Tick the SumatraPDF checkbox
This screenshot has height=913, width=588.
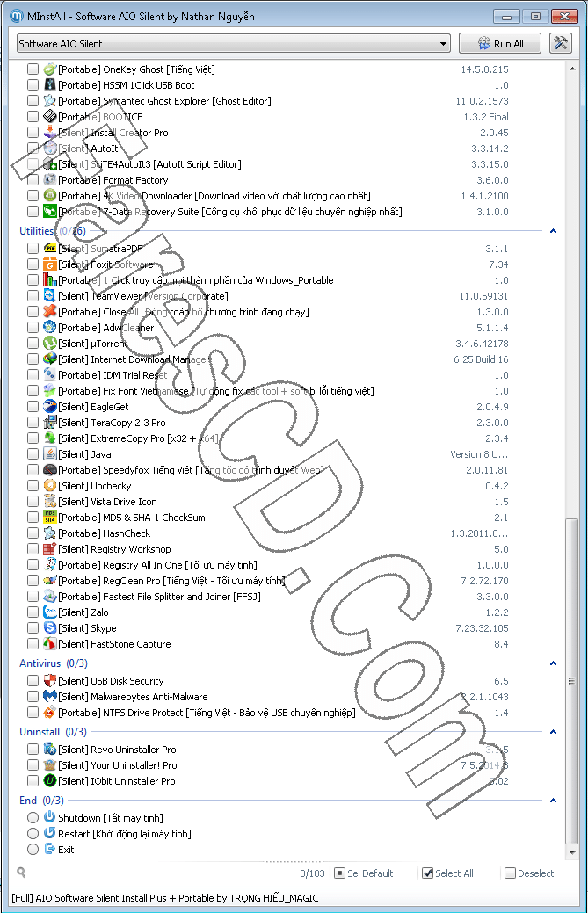pyautogui.click(x=33, y=249)
